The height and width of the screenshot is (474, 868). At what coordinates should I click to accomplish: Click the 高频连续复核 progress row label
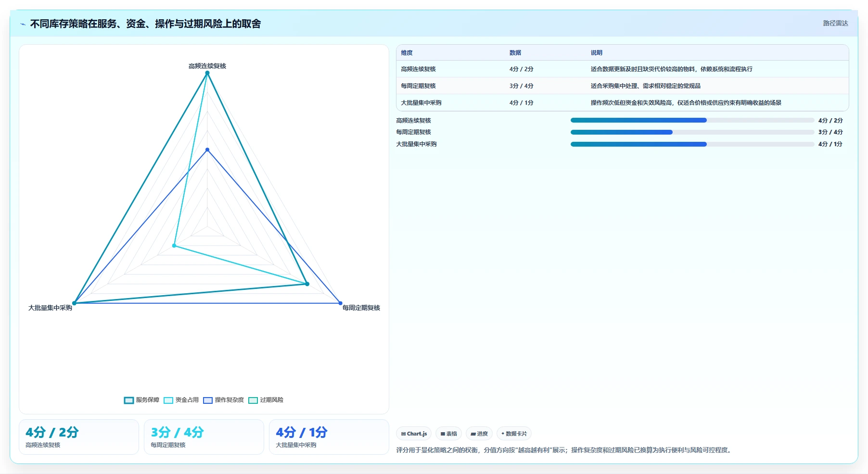(x=413, y=121)
